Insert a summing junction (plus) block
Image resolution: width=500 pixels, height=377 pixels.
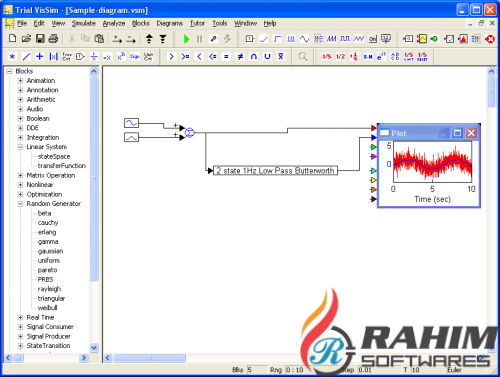tap(40, 57)
